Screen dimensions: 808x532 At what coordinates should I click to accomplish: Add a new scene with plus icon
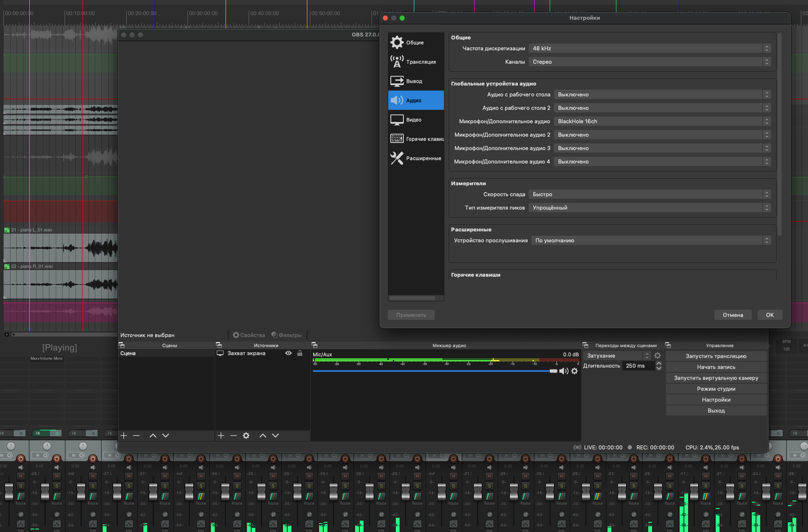coord(124,436)
